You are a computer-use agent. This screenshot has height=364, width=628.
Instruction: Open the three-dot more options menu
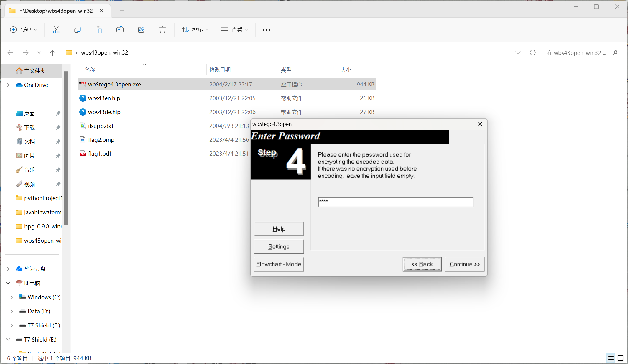tap(267, 30)
